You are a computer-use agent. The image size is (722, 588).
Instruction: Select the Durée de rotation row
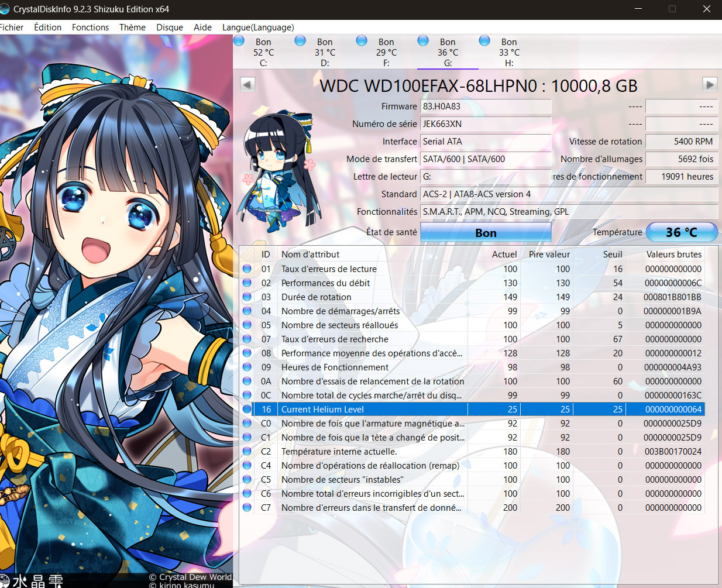point(472,297)
